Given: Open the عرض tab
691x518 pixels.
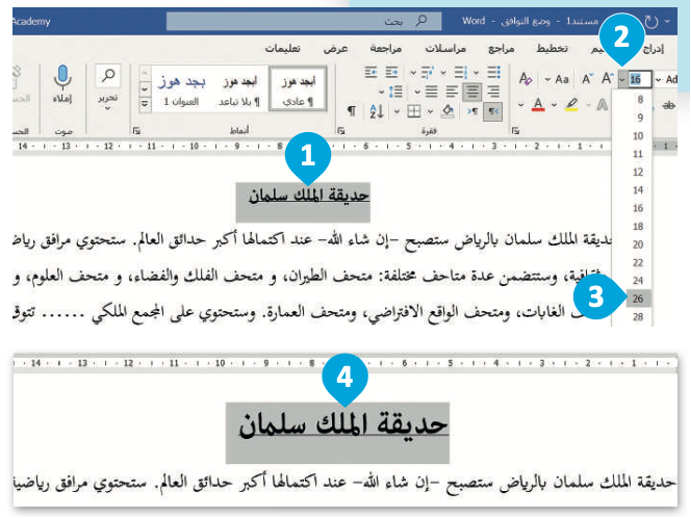Looking at the screenshot, I should (x=336, y=48).
